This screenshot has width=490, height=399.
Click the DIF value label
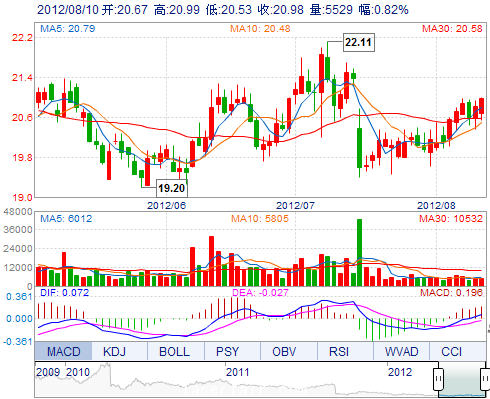pos(64,293)
